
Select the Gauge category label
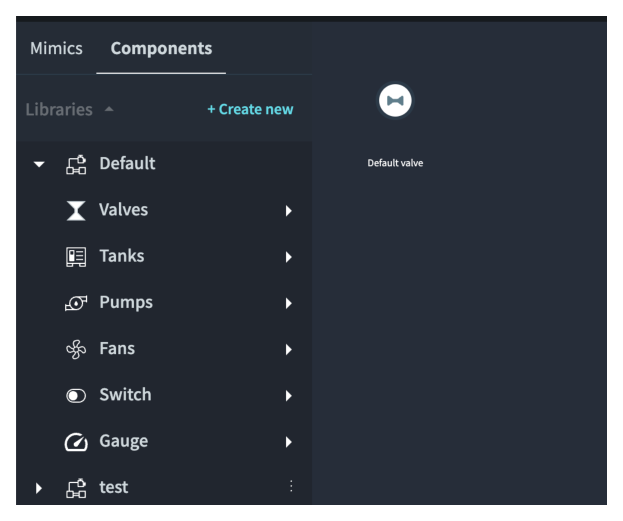click(124, 441)
